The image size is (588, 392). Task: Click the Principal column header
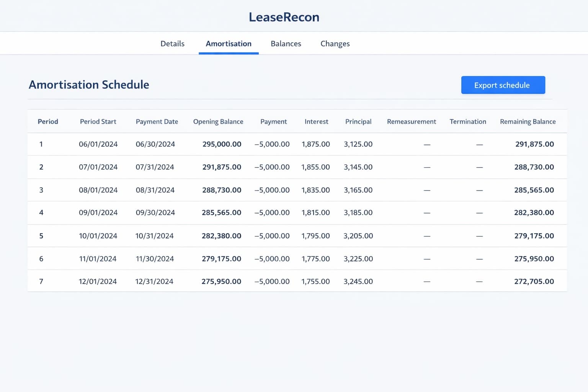(358, 121)
